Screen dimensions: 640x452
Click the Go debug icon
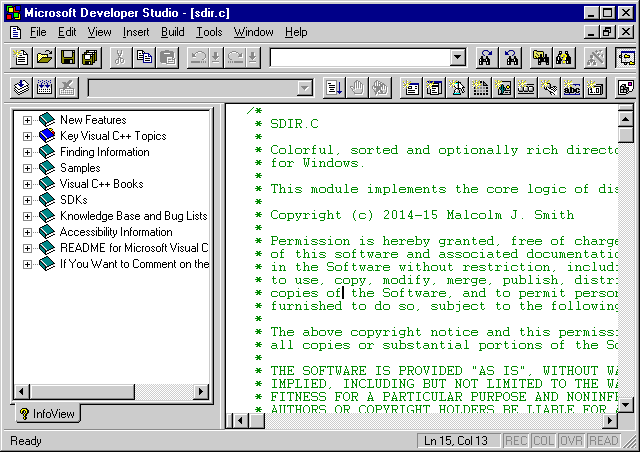334,88
